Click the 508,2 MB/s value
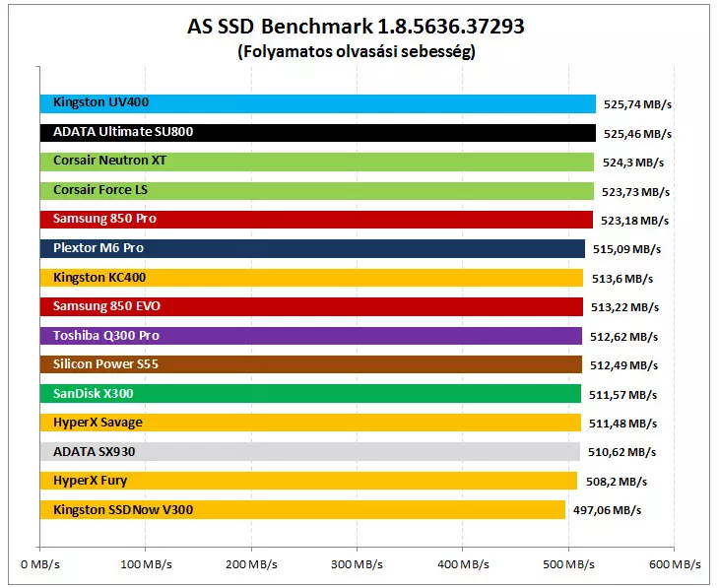The width and height of the screenshot is (719, 588). pyautogui.click(x=617, y=482)
